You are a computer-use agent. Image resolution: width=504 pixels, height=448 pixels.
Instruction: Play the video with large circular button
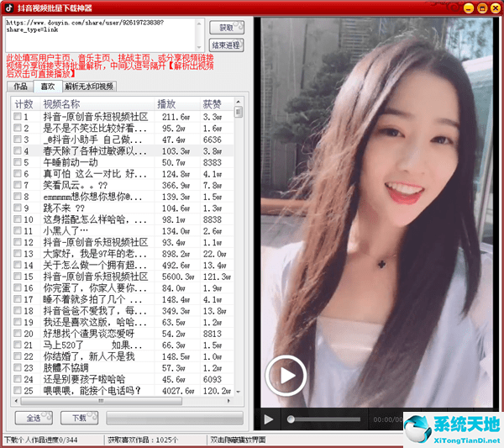tap(286, 376)
